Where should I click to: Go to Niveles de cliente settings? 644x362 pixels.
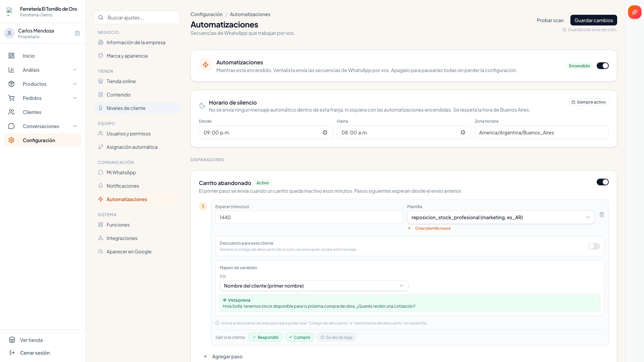(137, 108)
